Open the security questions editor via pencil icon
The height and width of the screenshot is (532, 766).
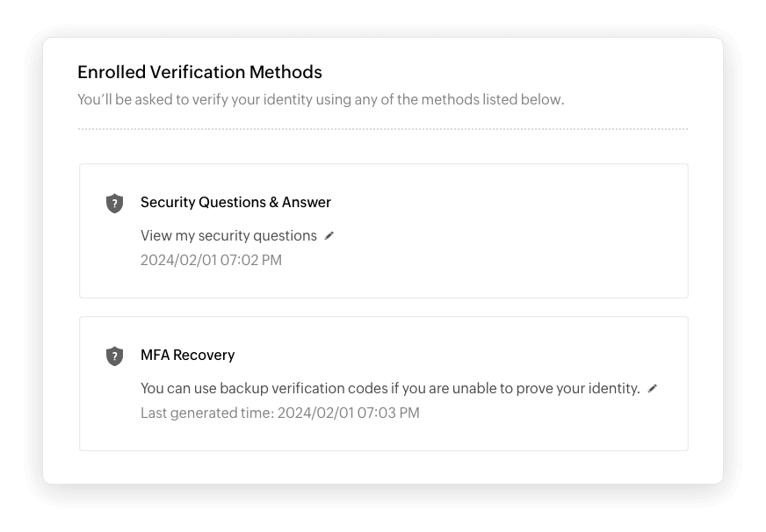[x=329, y=235]
